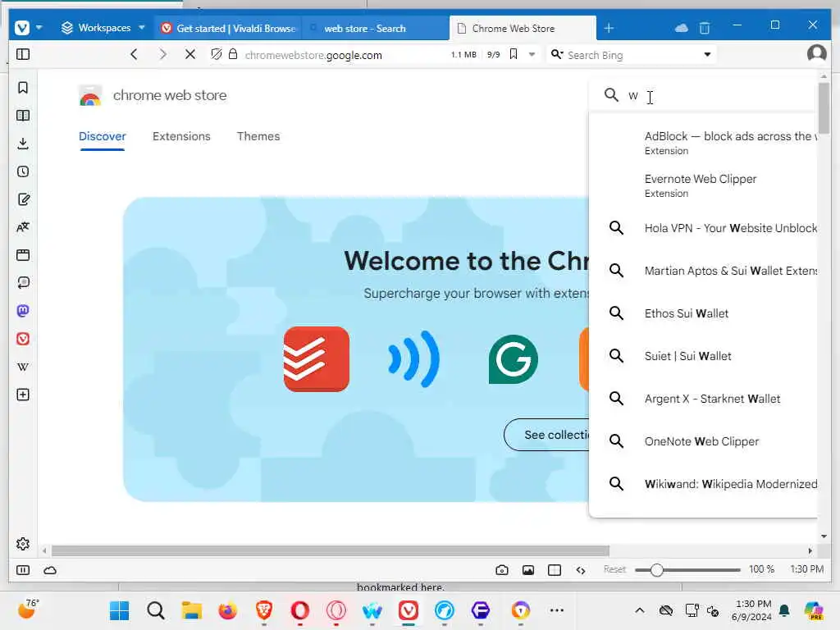Click the horizontal scrollbar
840x630 pixels.
click(330, 550)
